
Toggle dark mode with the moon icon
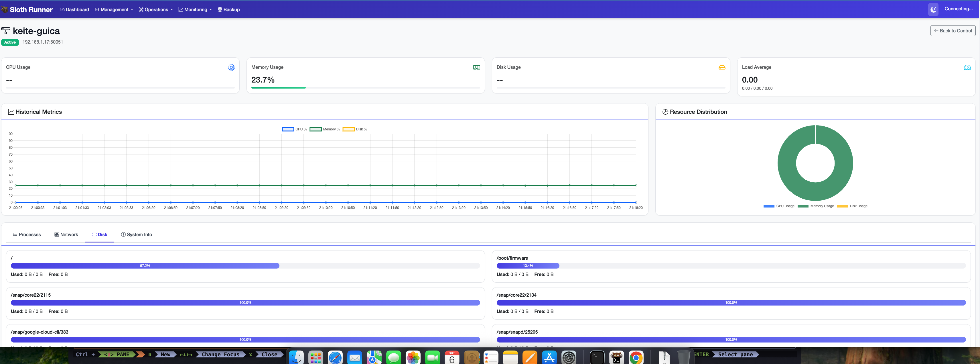coord(933,9)
